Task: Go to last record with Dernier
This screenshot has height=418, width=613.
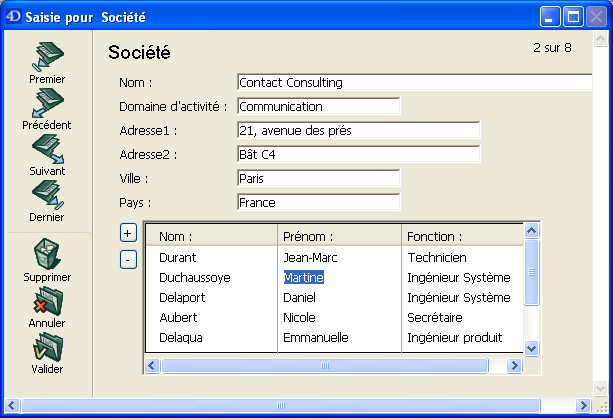Action: pyautogui.click(x=47, y=196)
